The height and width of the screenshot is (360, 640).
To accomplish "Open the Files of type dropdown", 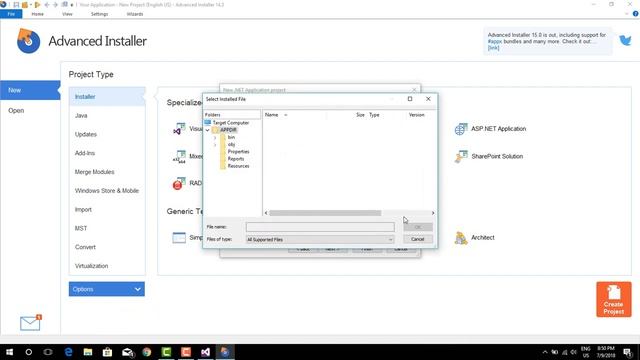I will point(320,240).
